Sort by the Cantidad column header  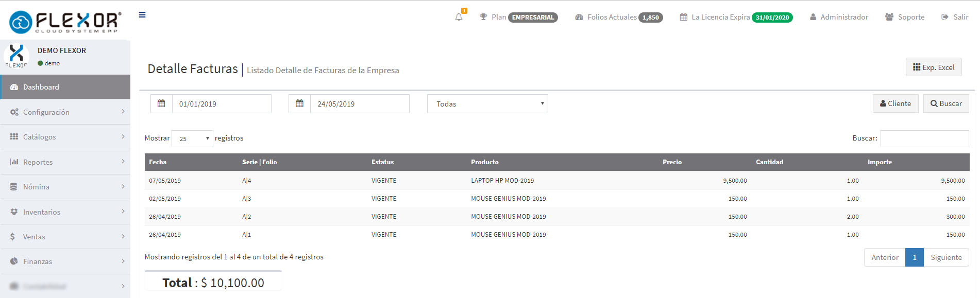point(807,162)
